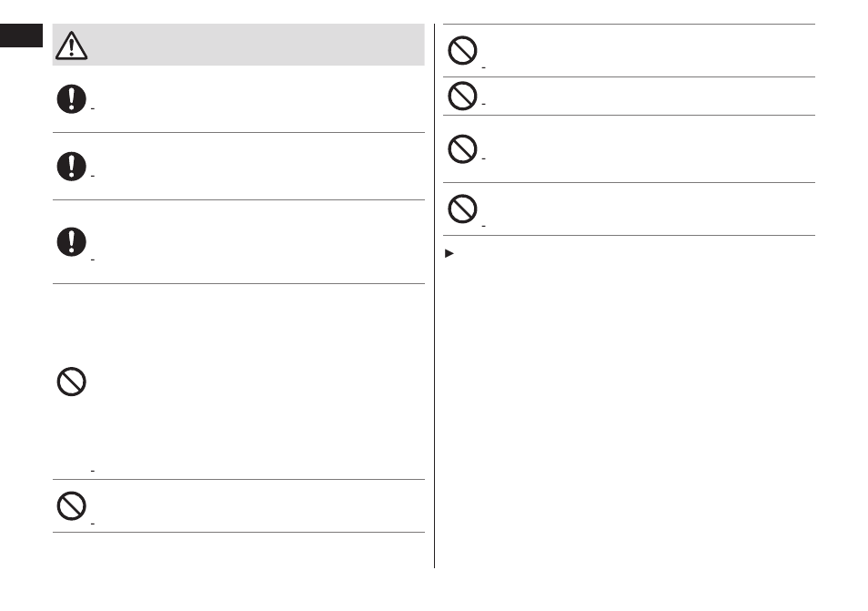Click the warning triangle icon in gray banner
868x611 pixels.
[x=71, y=46]
